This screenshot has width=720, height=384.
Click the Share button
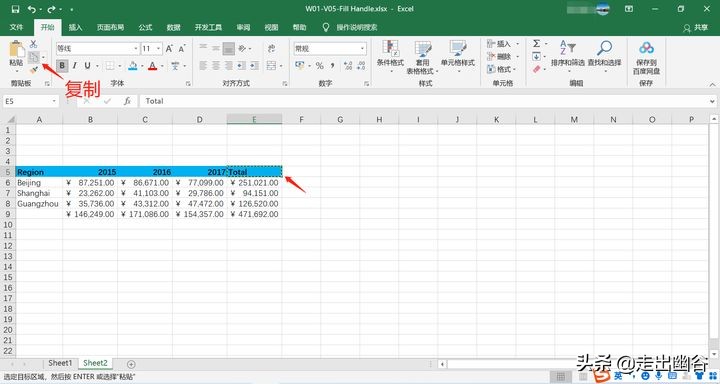click(696, 28)
